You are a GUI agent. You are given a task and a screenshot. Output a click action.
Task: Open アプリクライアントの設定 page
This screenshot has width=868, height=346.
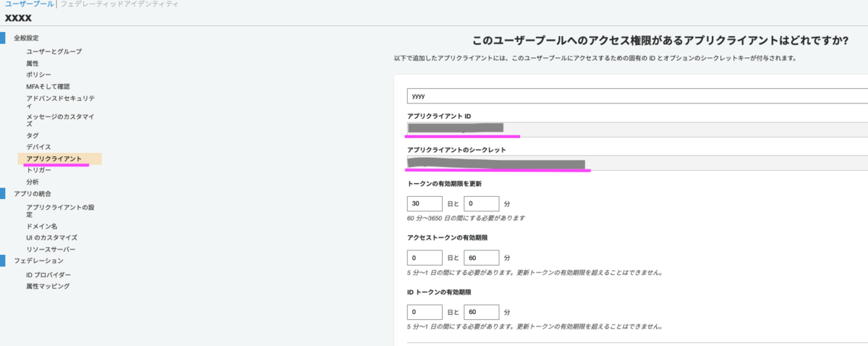point(60,211)
